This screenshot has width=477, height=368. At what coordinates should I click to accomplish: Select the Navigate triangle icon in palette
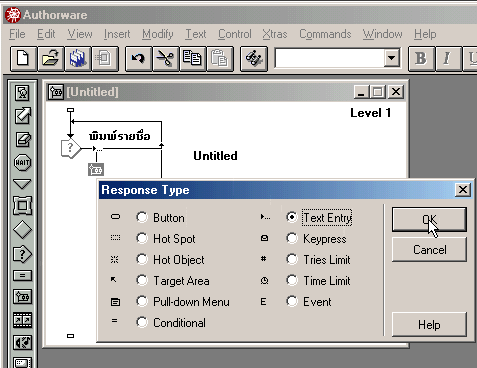(22, 184)
